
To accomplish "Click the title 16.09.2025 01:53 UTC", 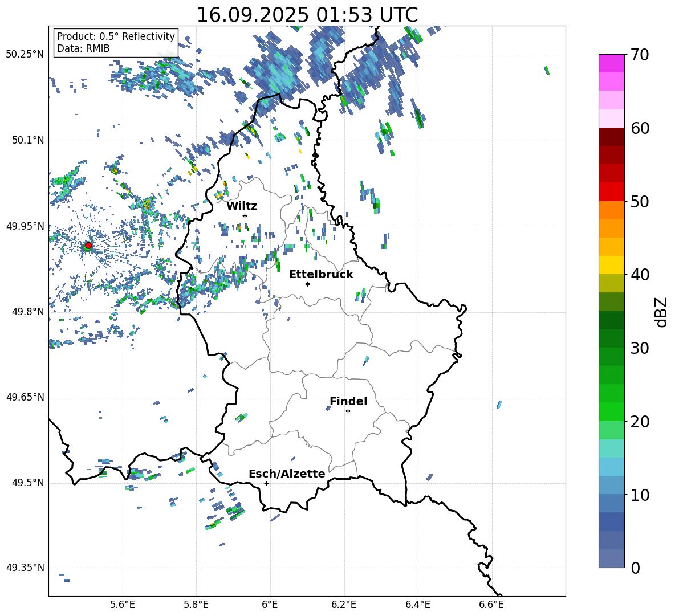I will tap(307, 15).
